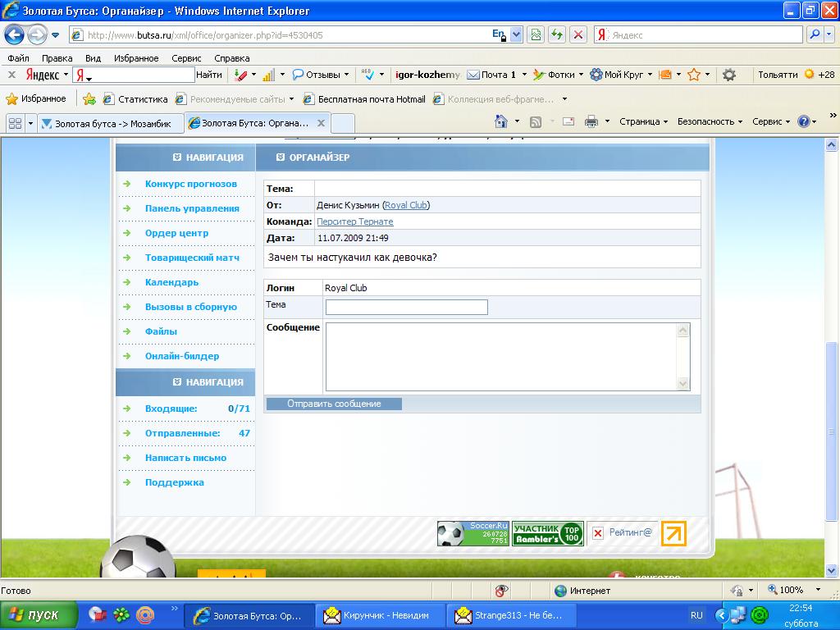Image resolution: width=840 pixels, height=630 pixels.
Task: Click the Soccer.Ru counter banner
Action: (473, 533)
